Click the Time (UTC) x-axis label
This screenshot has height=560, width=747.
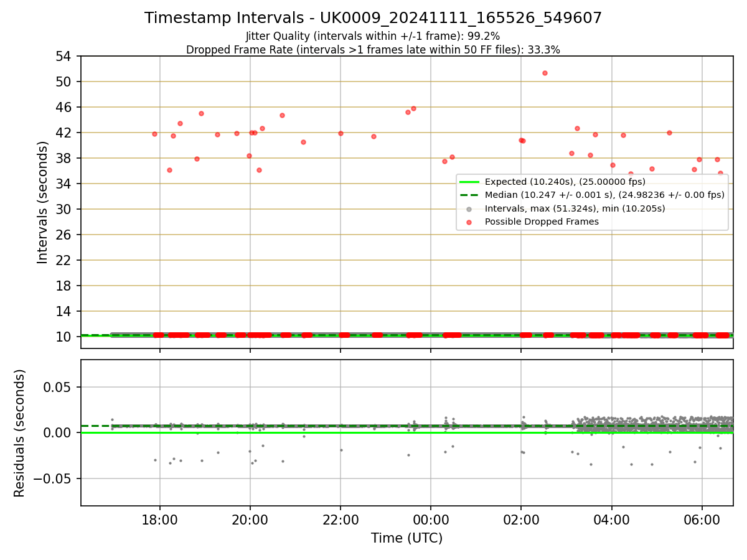click(406, 538)
